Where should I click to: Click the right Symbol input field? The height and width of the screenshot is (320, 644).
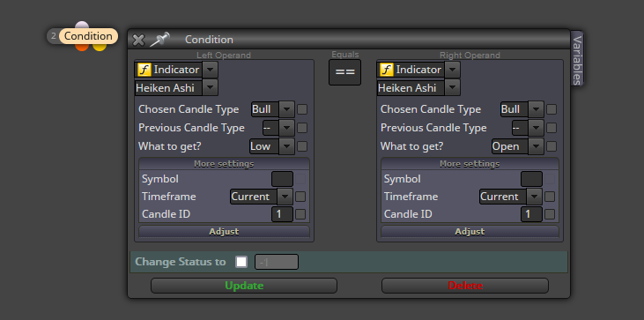click(x=531, y=179)
